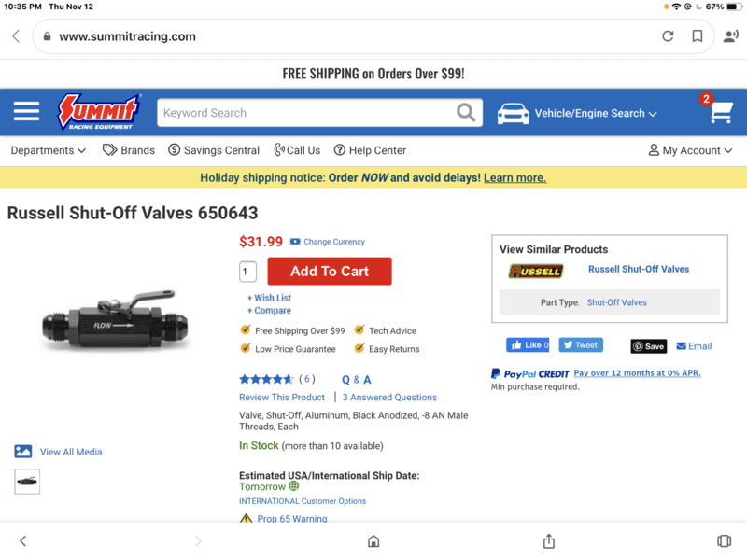Click the Keyword Search field
The height and width of the screenshot is (560, 747).
[x=303, y=113]
